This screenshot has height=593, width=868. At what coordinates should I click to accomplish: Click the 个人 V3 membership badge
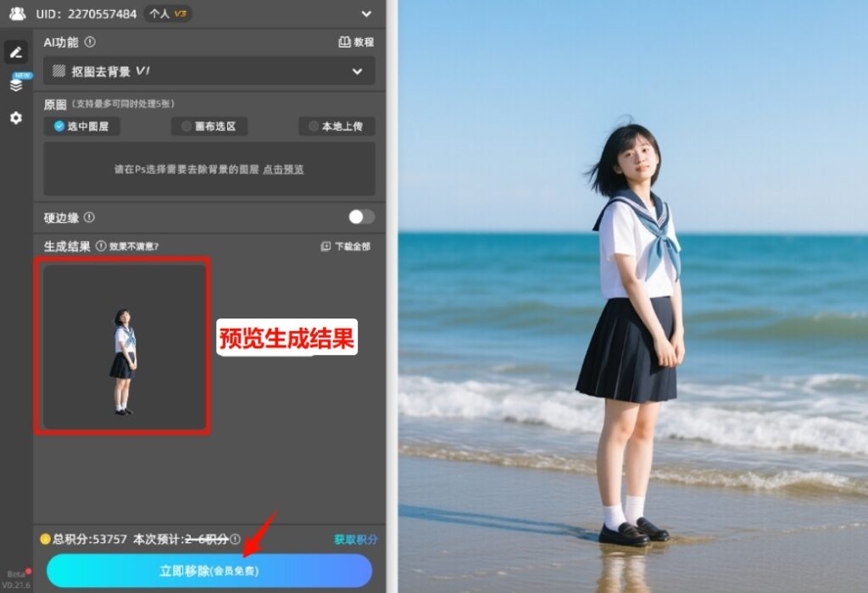[x=167, y=14]
